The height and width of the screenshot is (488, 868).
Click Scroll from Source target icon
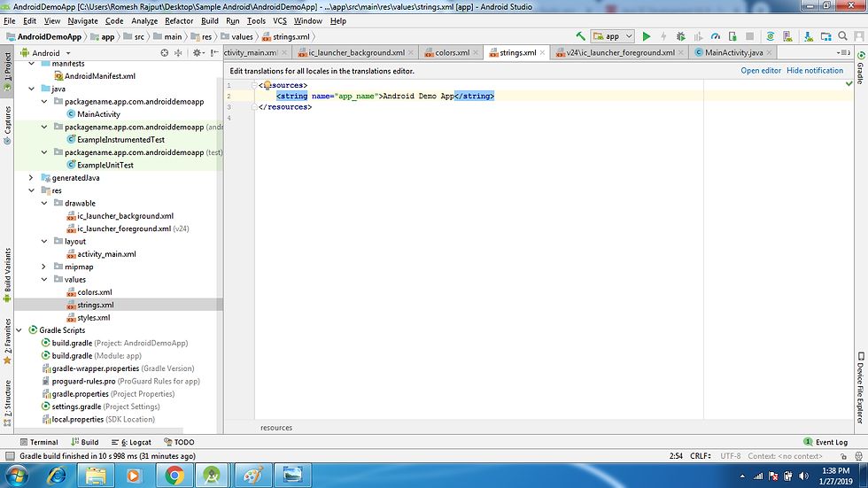point(165,53)
